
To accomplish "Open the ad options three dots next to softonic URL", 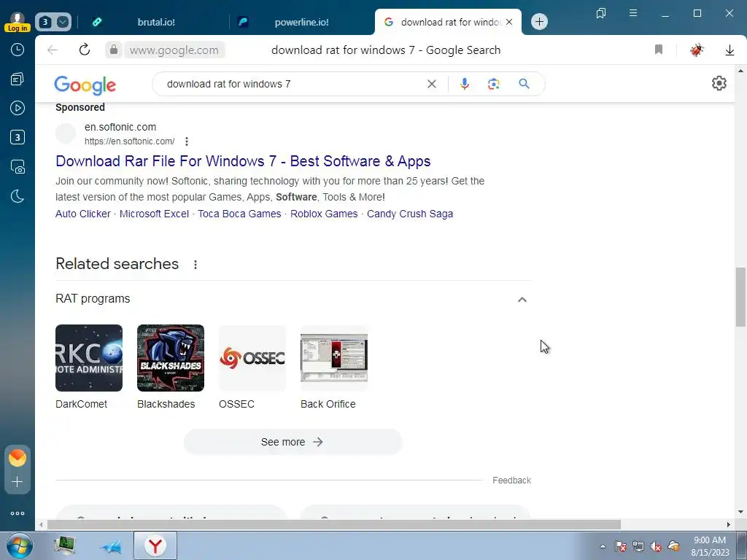I will point(187,141).
